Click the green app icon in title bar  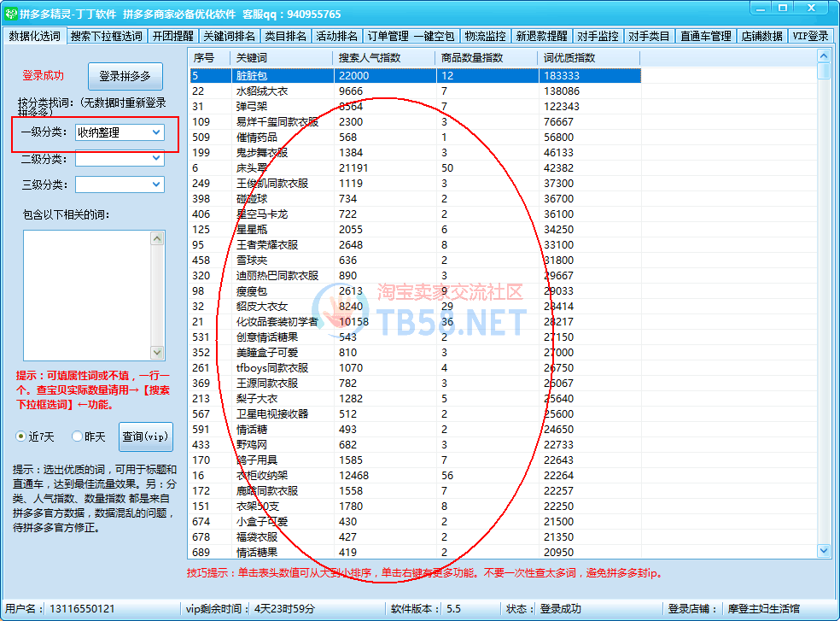pos(11,14)
